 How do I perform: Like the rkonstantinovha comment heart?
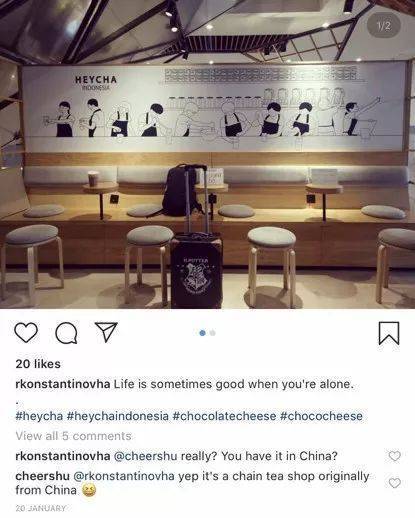[x=395, y=456]
